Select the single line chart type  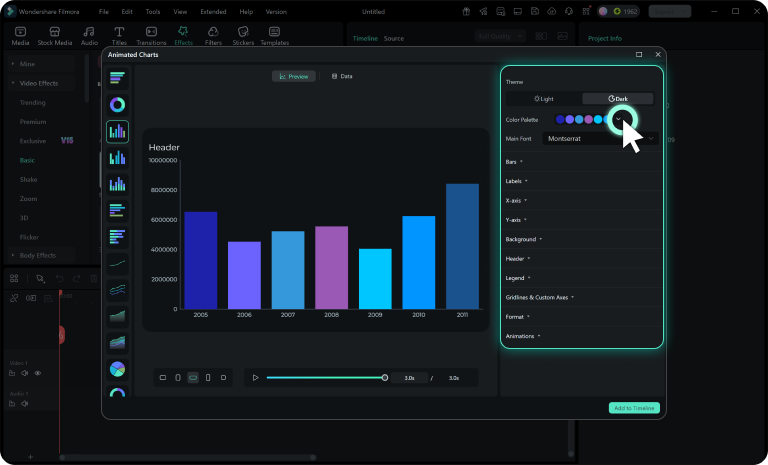[x=118, y=264]
